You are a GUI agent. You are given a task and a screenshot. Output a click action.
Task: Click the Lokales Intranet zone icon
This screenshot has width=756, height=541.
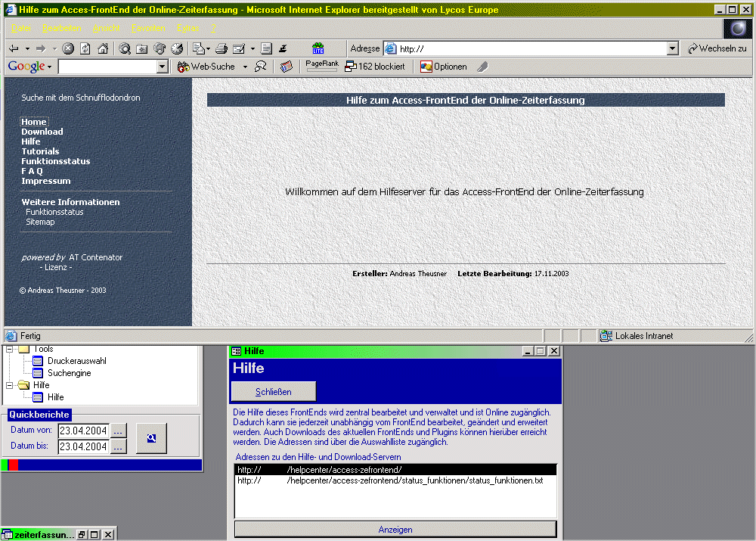606,335
